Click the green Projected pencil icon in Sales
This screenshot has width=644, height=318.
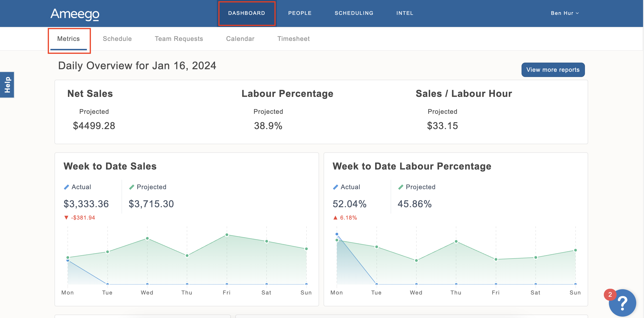(132, 187)
